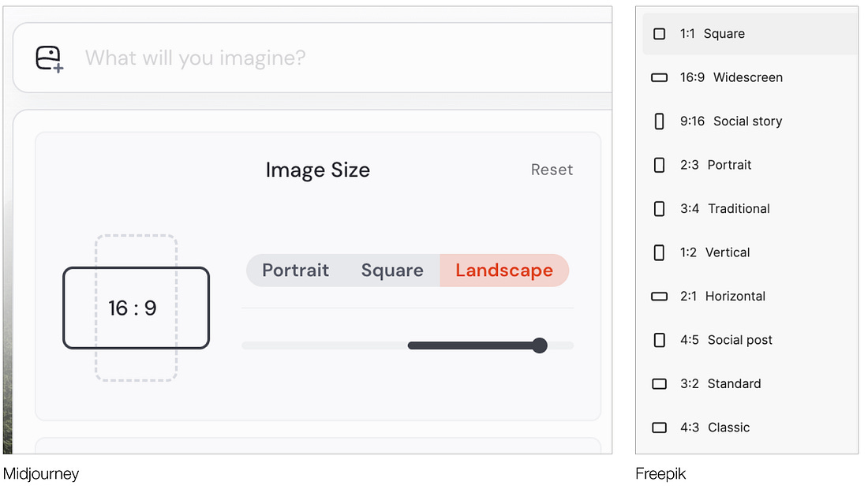The image size is (868, 493).
Task: Select the Landscape orientation option
Action: pos(504,271)
